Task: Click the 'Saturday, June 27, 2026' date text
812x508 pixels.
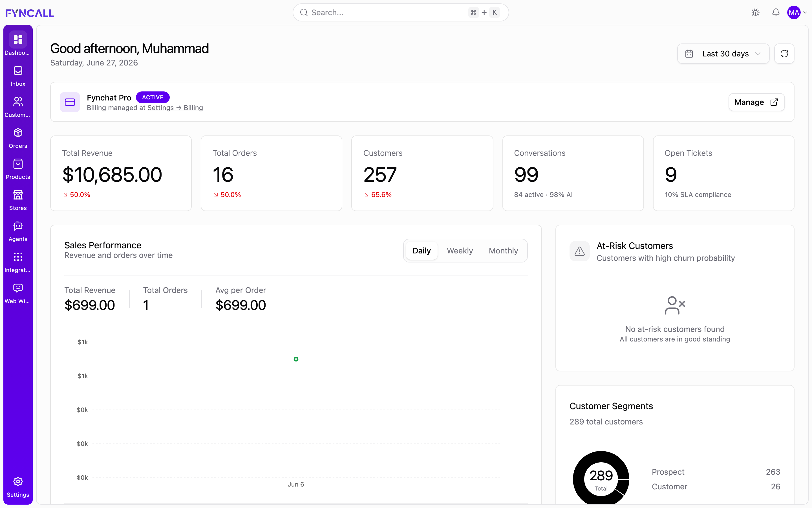Action: coord(94,63)
